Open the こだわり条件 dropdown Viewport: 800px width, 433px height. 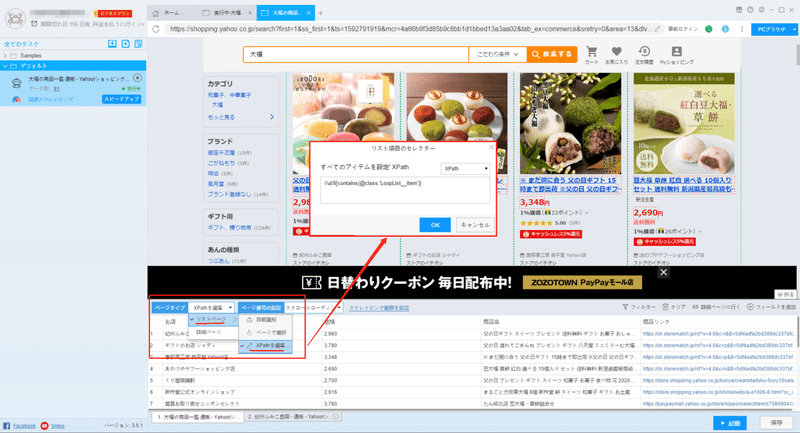coord(497,54)
